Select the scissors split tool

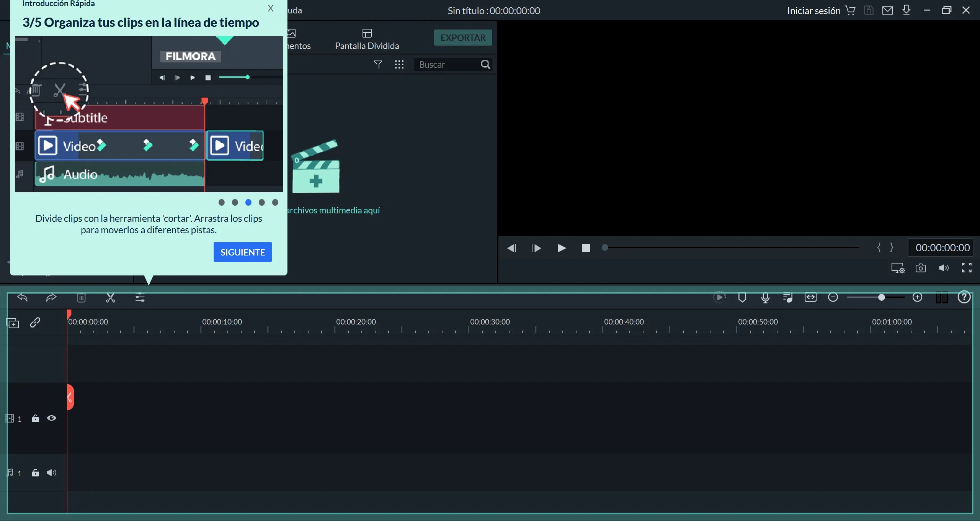[x=110, y=298]
